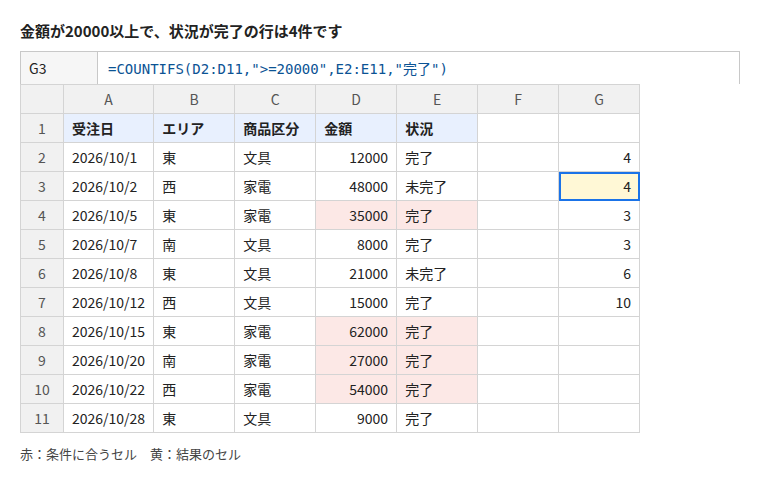Select date cell 2026/10/5
Viewport: 760px width, 477px height.
[109, 215]
